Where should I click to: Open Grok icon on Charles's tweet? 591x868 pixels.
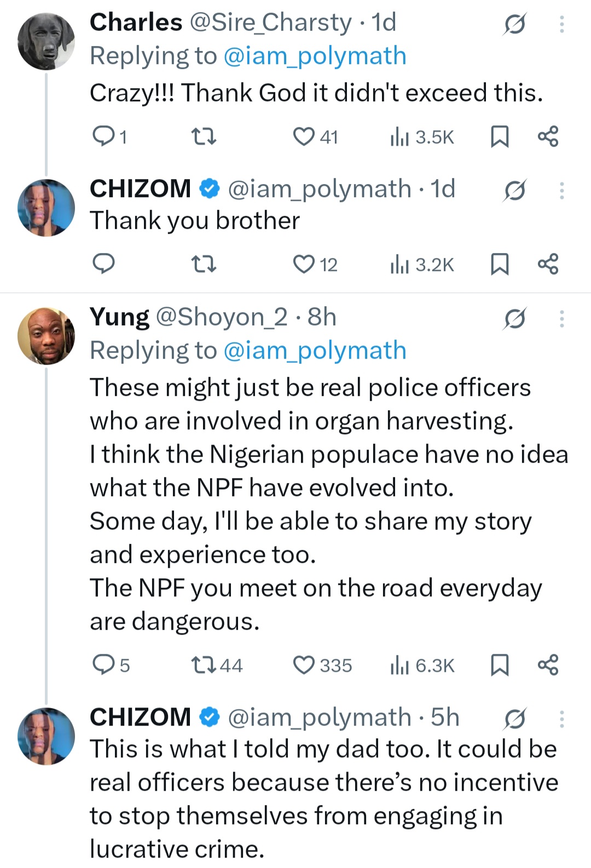(514, 24)
